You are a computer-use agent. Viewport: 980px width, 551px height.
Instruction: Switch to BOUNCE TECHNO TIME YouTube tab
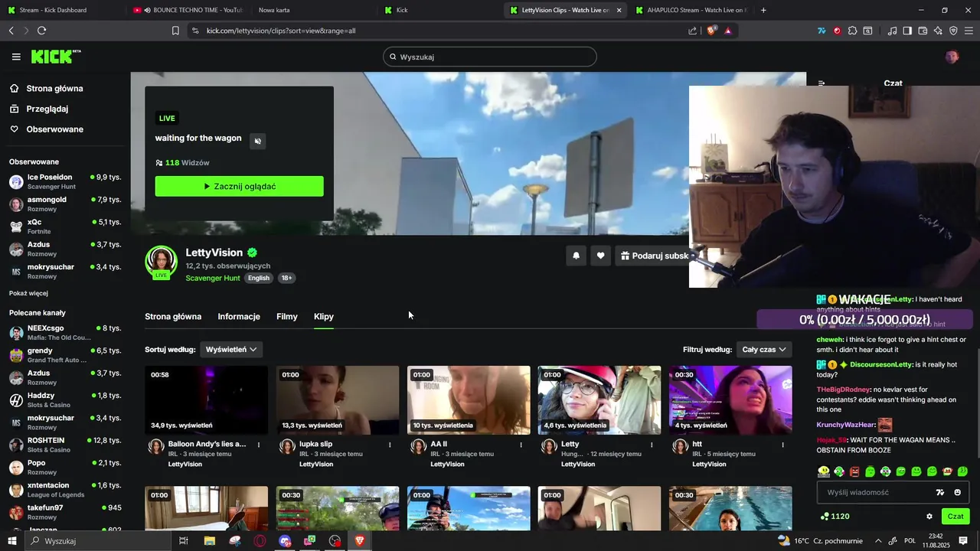coord(188,10)
